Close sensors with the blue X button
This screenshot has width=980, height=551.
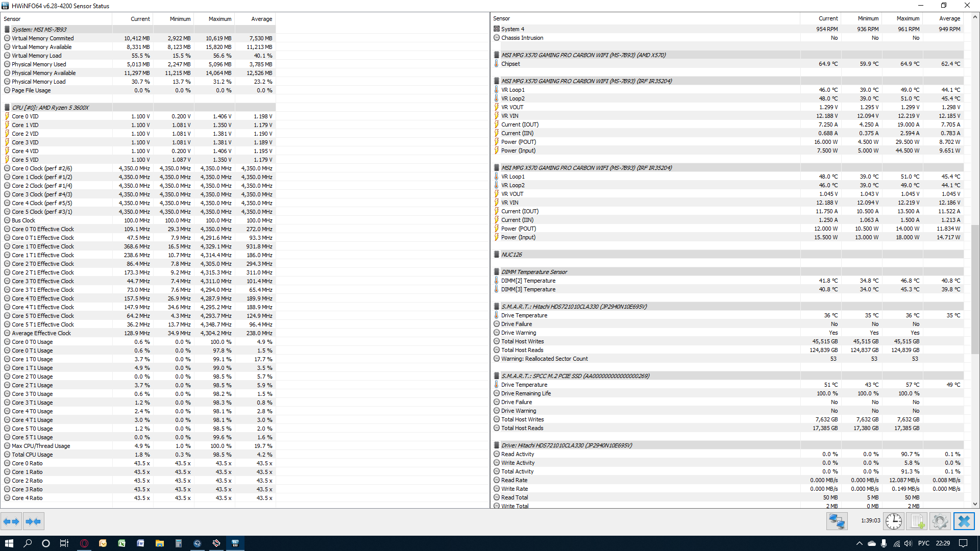[964, 521]
